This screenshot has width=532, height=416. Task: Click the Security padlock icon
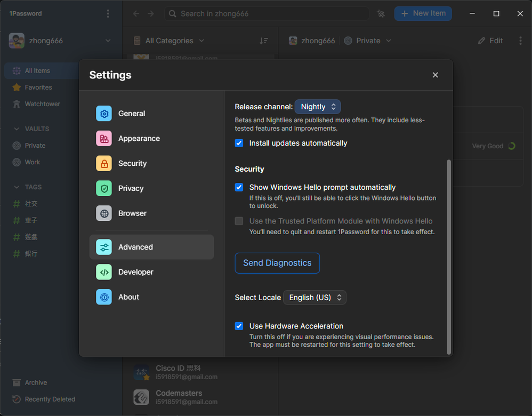point(104,164)
